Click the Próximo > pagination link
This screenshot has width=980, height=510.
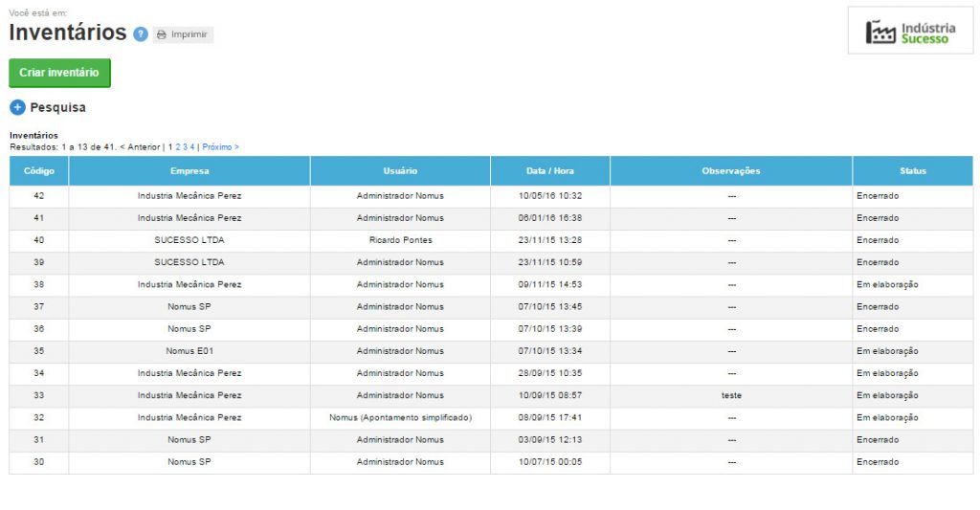220,147
